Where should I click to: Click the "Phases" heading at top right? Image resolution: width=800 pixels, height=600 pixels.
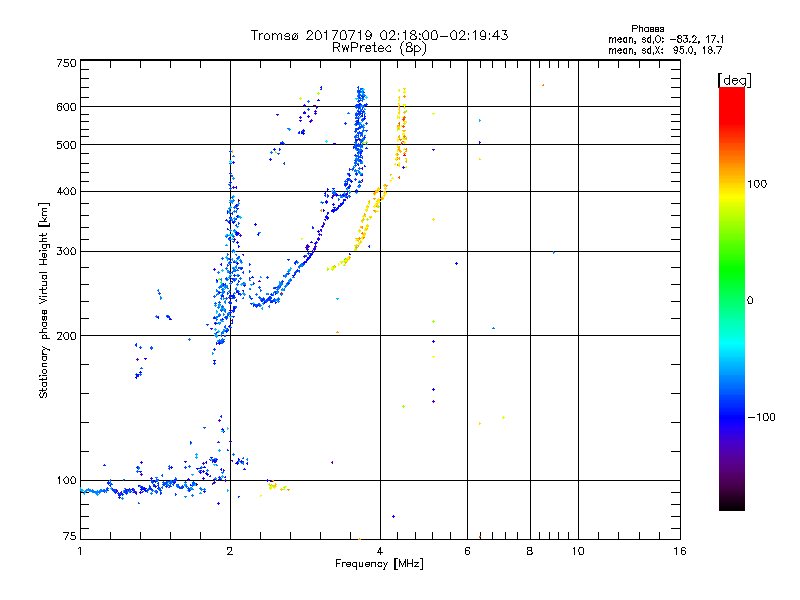(647, 29)
